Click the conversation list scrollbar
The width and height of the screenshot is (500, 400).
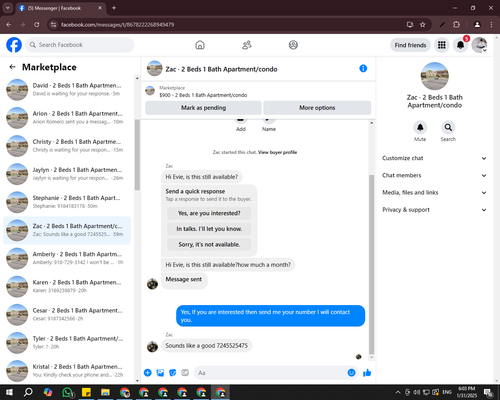click(x=137, y=154)
